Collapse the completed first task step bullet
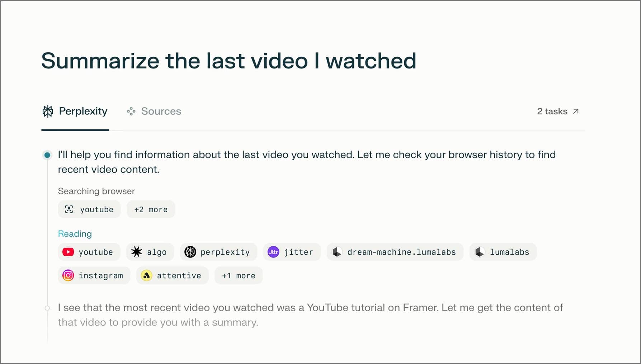The height and width of the screenshot is (364, 641). pyautogui.click(x=47, y=155)
